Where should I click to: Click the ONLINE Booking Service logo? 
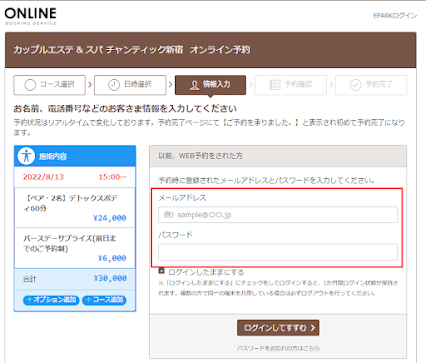pyautogui.click(x=30, y=16)
